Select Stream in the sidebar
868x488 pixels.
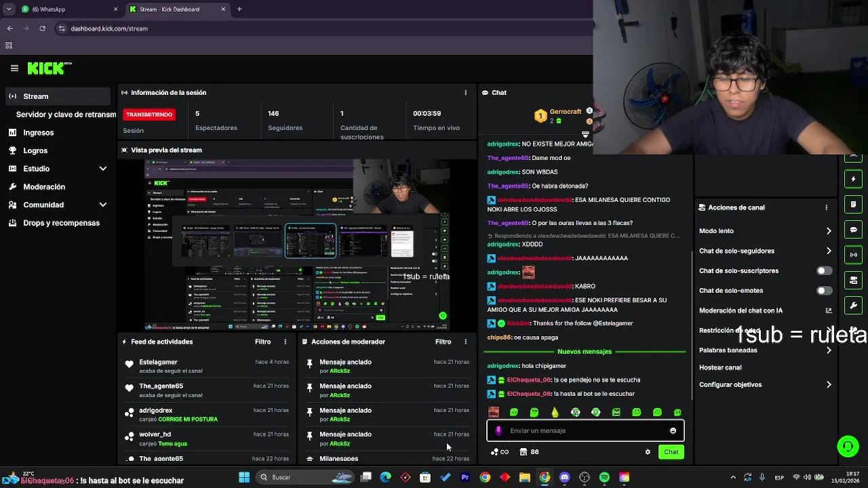pyautogui.click(x=57, y=96)
